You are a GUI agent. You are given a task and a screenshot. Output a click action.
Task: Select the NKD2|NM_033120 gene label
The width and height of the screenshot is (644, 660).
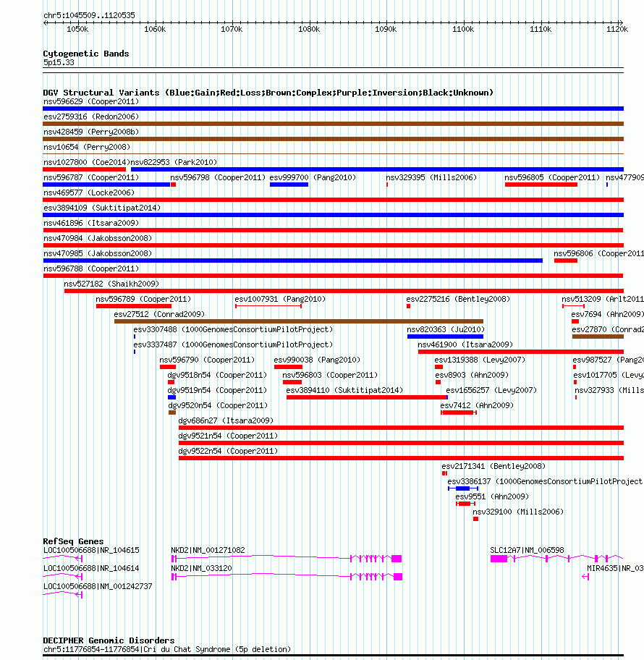point(202,568)
